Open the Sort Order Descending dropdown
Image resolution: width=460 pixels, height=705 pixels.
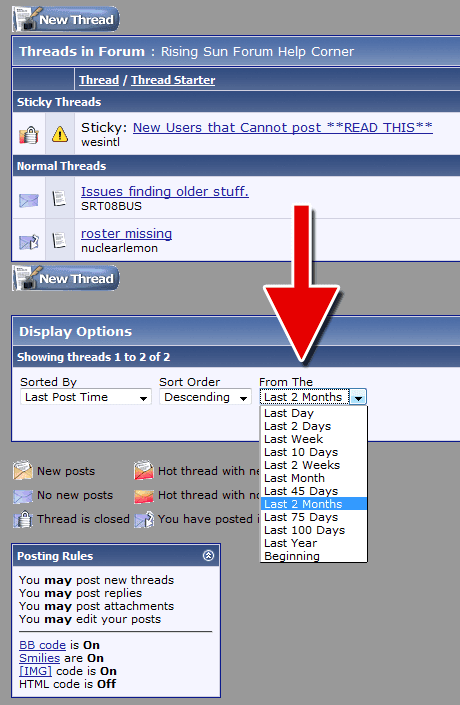click(205, 397)
